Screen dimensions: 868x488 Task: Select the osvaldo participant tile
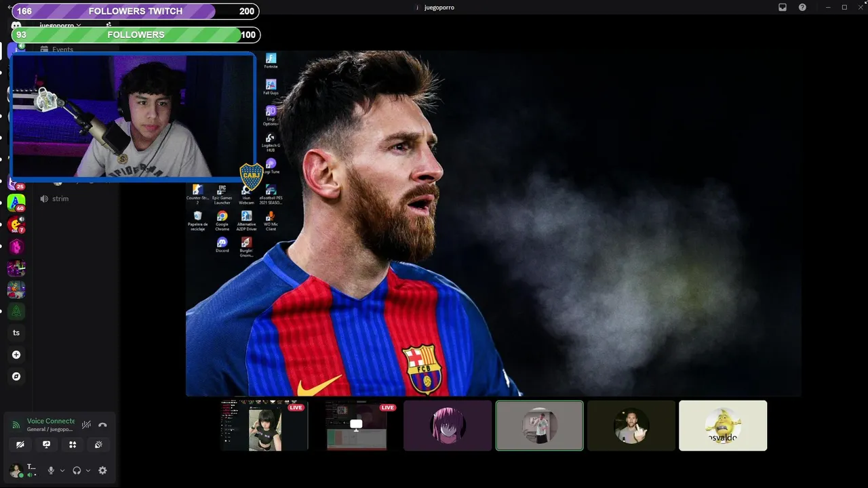tap(723, 426)
